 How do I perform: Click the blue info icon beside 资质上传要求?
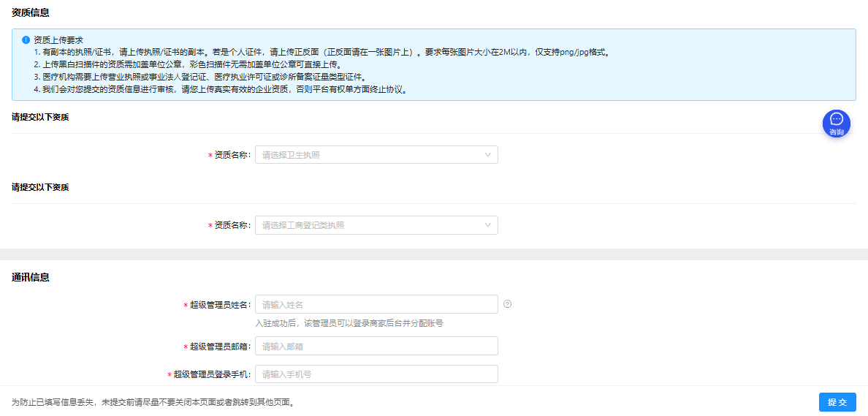tap(26, 40)
